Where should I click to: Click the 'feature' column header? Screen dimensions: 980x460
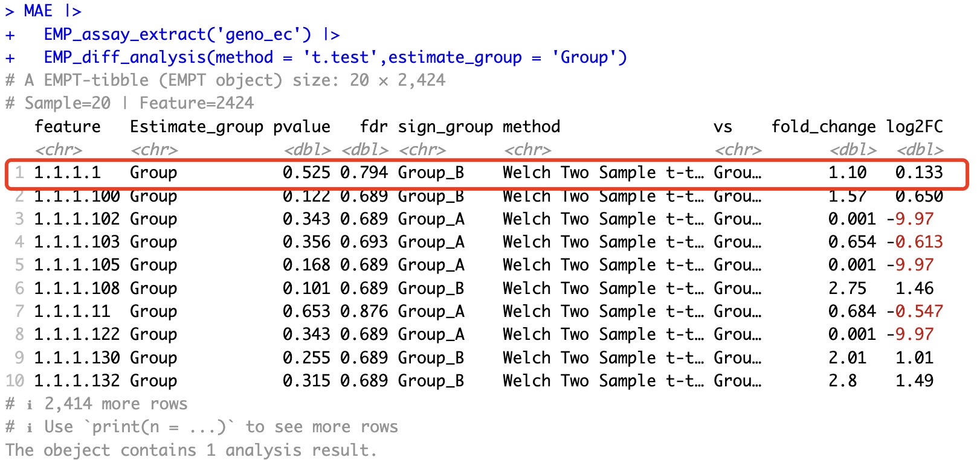[67, 127]
